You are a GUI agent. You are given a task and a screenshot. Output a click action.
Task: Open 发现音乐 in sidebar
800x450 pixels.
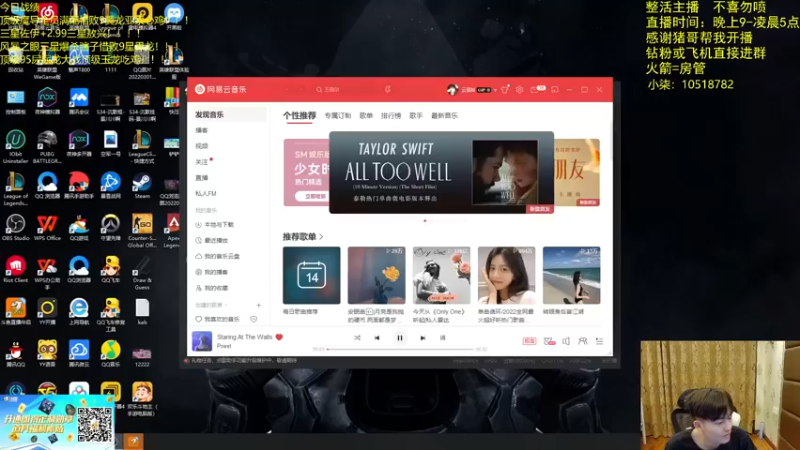[228, 115]
